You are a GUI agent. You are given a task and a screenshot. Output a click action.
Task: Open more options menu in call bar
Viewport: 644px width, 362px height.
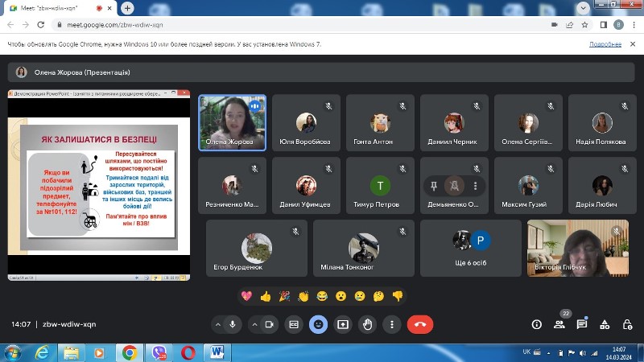coord(392,325)
